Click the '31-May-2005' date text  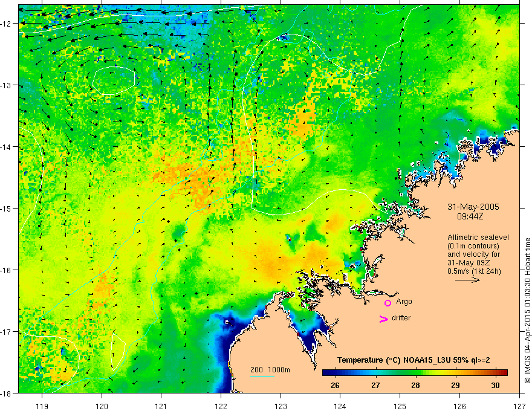[x=473, y=207]
